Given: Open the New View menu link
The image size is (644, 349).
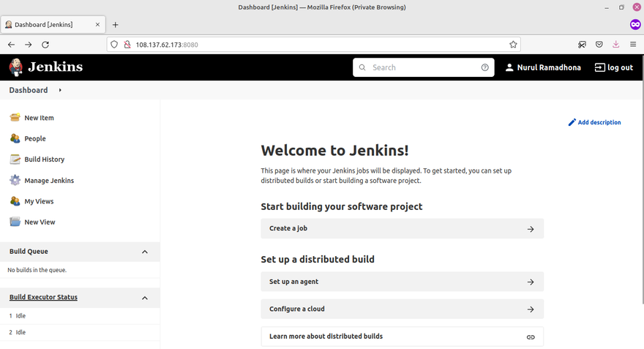Looking at the screenshot, I should click(40, 222).
